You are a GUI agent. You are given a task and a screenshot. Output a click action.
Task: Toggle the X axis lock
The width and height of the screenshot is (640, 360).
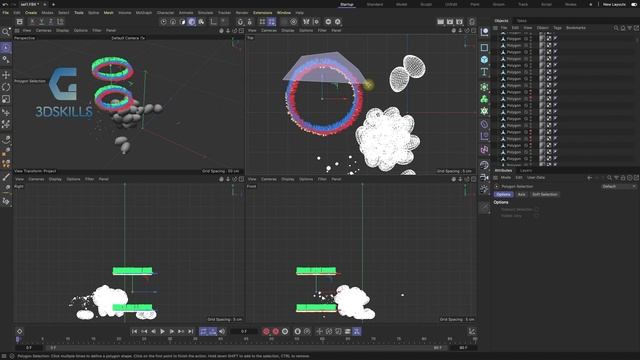[x=33, y=22]
